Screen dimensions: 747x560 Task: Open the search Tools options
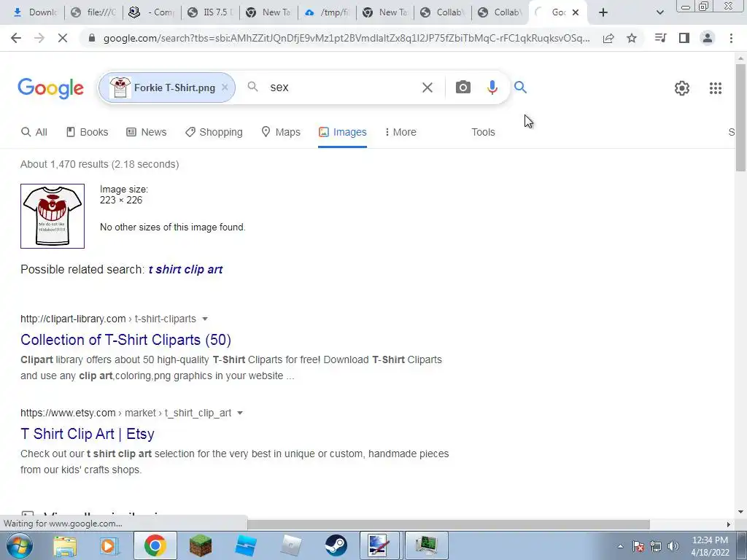483,132
